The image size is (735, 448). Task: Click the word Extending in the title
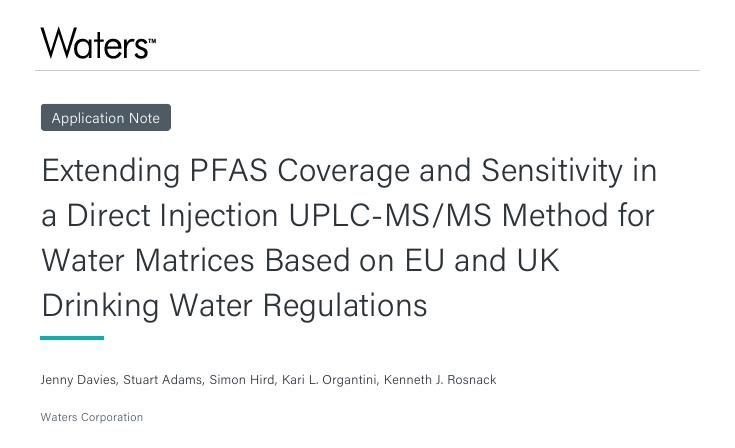coord(110,171)
